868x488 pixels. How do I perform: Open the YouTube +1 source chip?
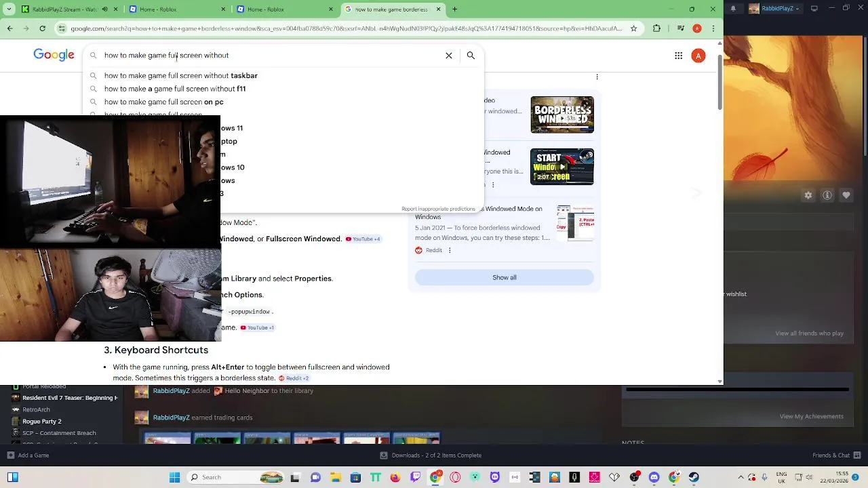pos(258,327)
